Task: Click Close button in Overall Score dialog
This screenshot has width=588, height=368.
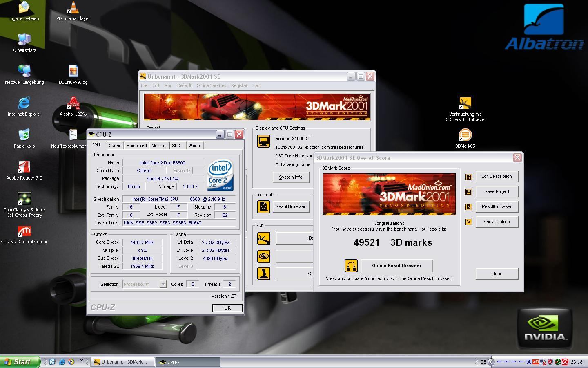Action: [497, 274]
